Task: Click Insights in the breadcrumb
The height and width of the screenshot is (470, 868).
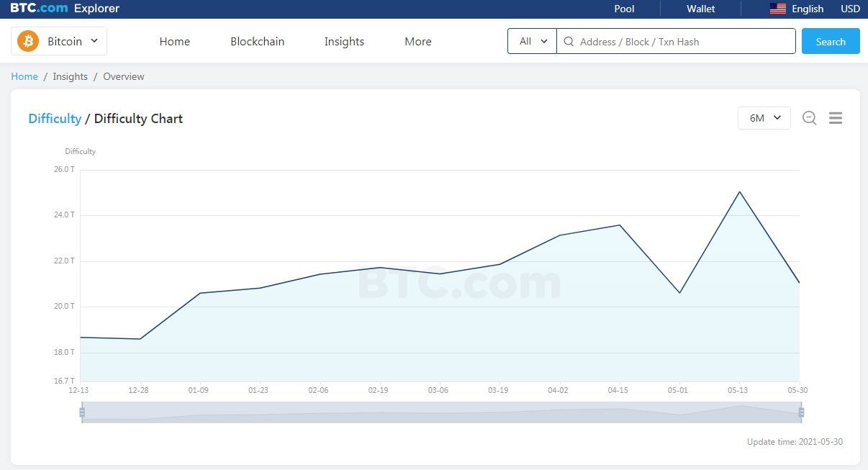Action: 71,76
